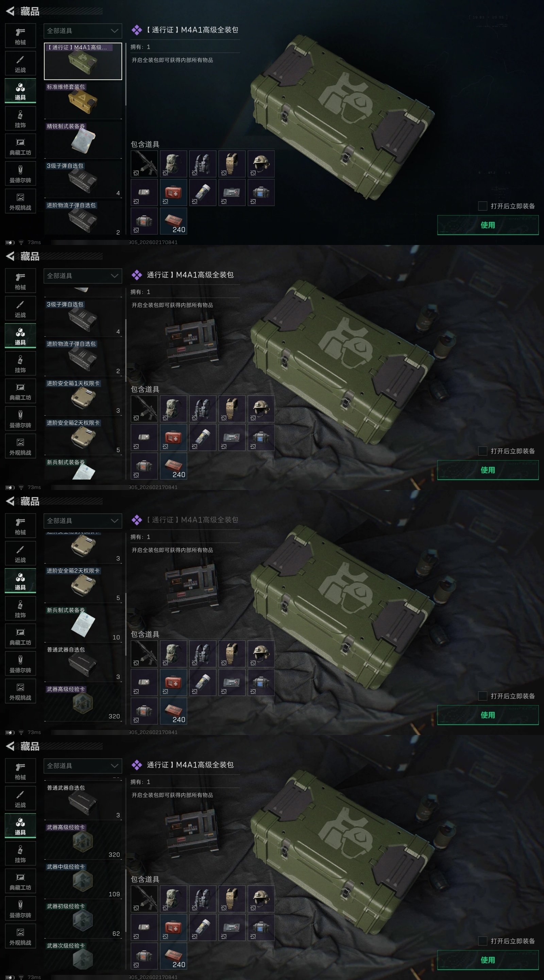This screenshot has height=980, width=544.
Task: Tick 打开后立即装备 in the screen listing 进阶安全箱1天权限卡
Action: [x=482, y=451]
